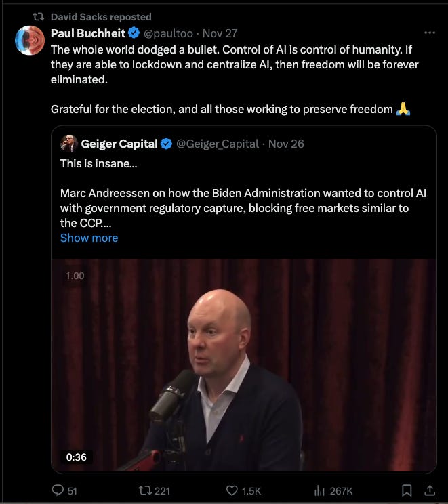Open the Geiger Capital account name
448x504 pixels.
(119, 144)
